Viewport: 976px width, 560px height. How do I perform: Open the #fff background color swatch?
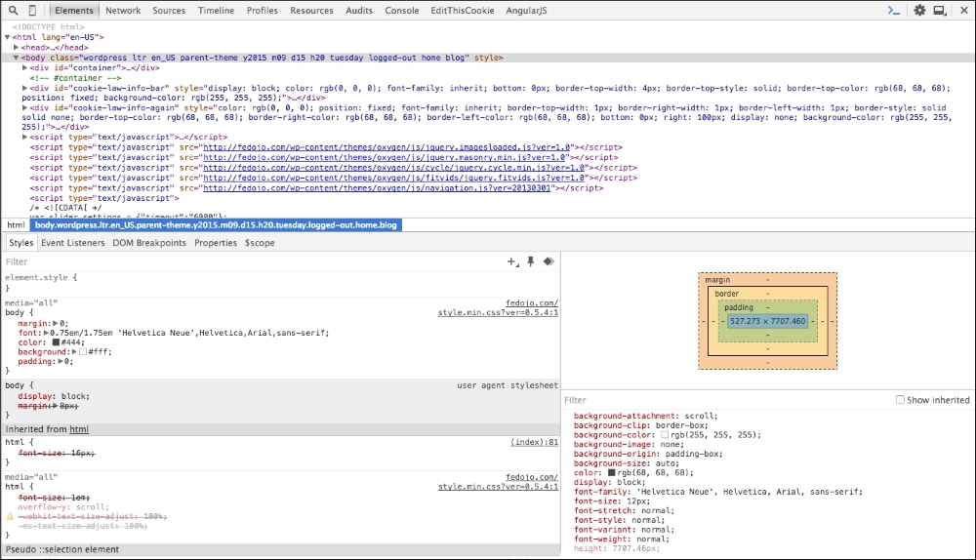pos(83,351)
